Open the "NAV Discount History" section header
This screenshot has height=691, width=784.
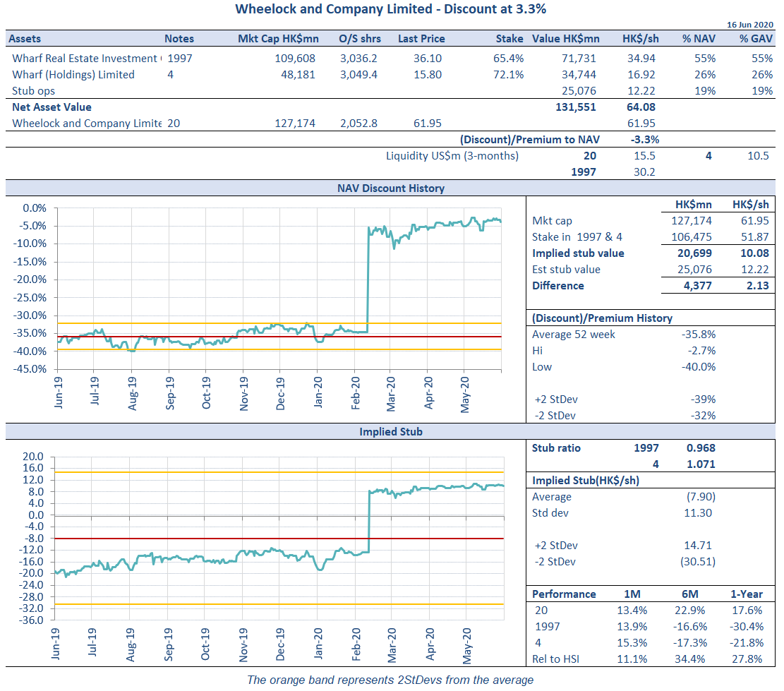pyautogui.click(x=390, y=188)
